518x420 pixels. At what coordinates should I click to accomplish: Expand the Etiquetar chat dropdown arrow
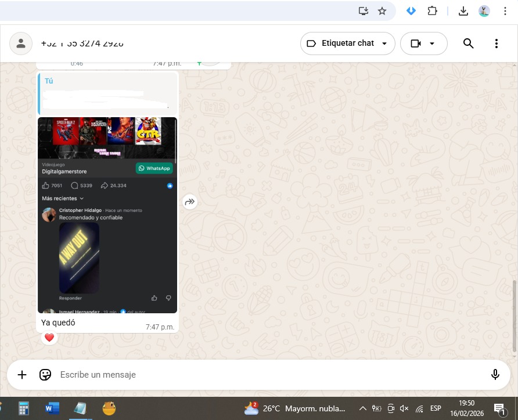click(384, 44)
